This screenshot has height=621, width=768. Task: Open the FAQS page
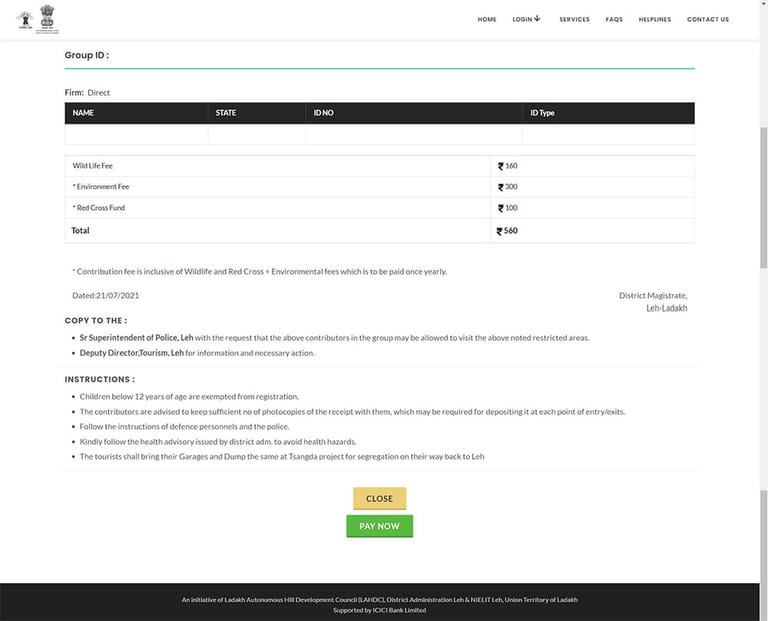(614, 19)
